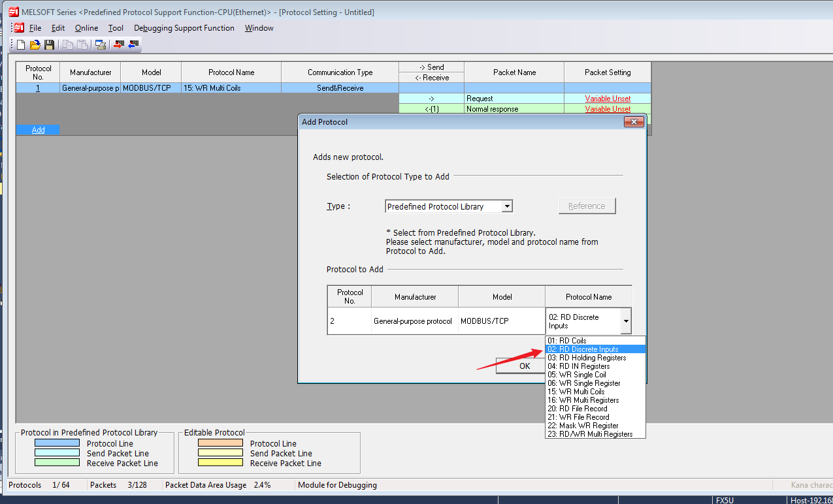Image resolution: width=833 pixels, height=504 pixels.
Task: Click the Save floppy disk icon
Action: pos(49,44)
